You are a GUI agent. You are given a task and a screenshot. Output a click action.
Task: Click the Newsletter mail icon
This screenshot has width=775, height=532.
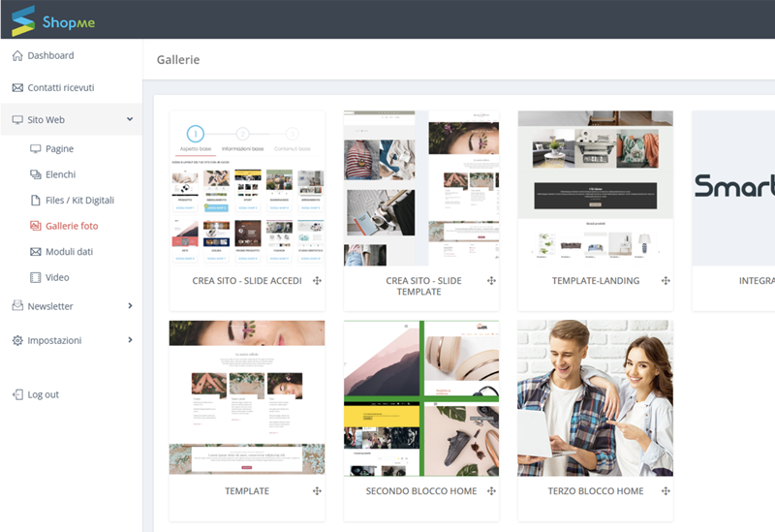[17, 305]
